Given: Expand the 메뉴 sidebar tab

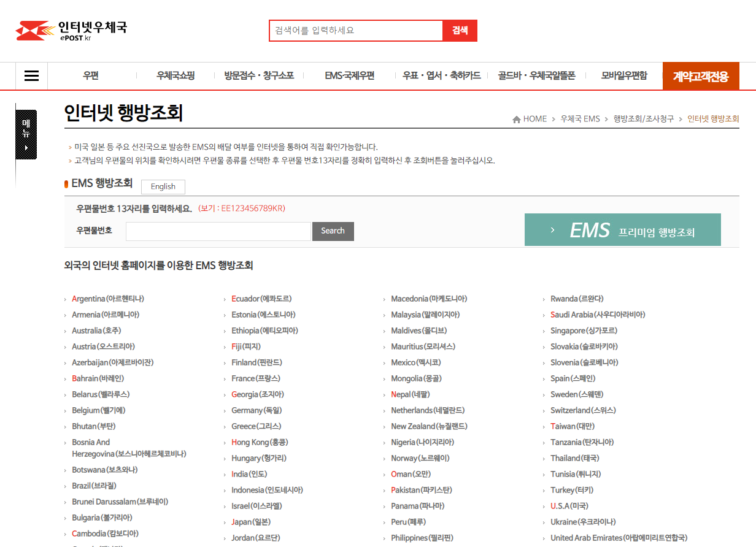Looking at the screenshot, I should (26, 134).
